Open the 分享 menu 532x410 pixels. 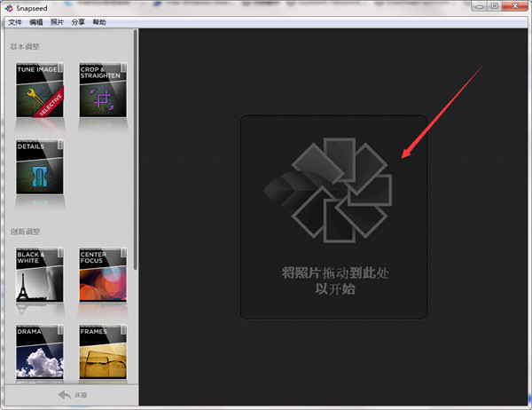tap(79, 20)
